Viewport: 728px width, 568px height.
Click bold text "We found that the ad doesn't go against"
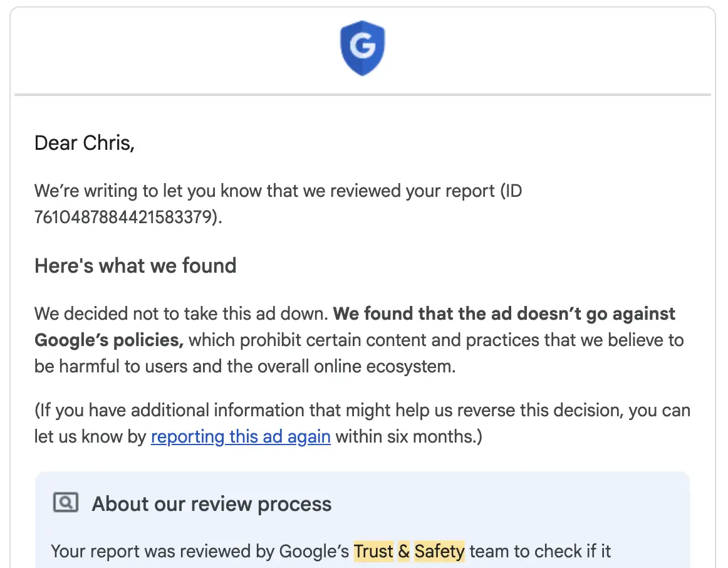point(504,314)
